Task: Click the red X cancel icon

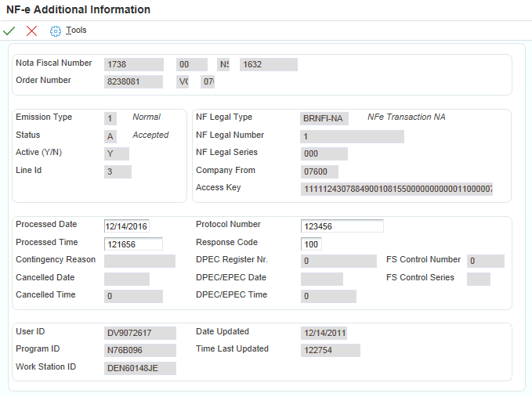Action: [x=31, y=31]
